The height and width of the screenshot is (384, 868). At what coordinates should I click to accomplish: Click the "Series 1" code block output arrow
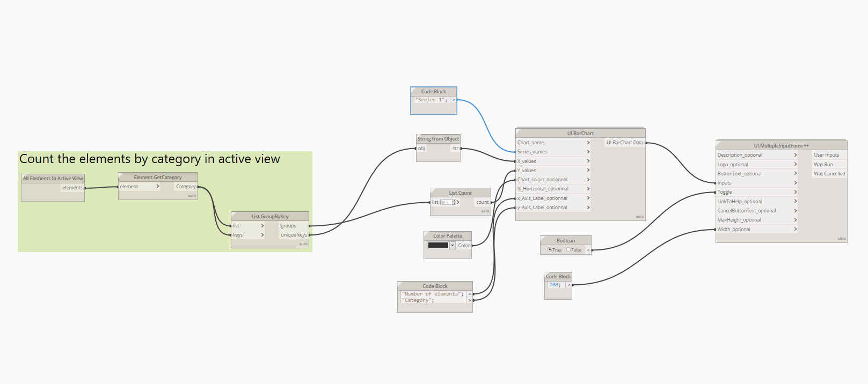click(x=454, y=100)
